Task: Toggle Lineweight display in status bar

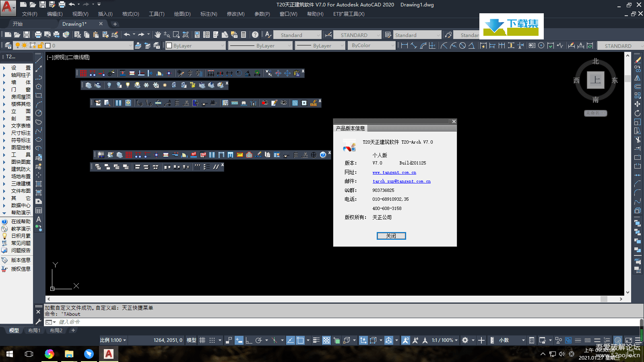Action: pos(316,340)
